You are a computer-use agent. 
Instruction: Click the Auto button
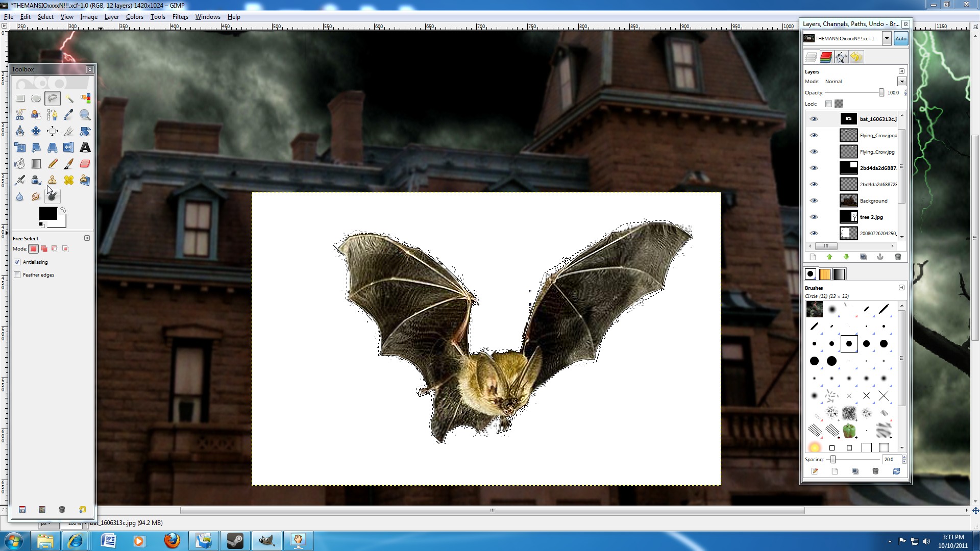[901, 39]
